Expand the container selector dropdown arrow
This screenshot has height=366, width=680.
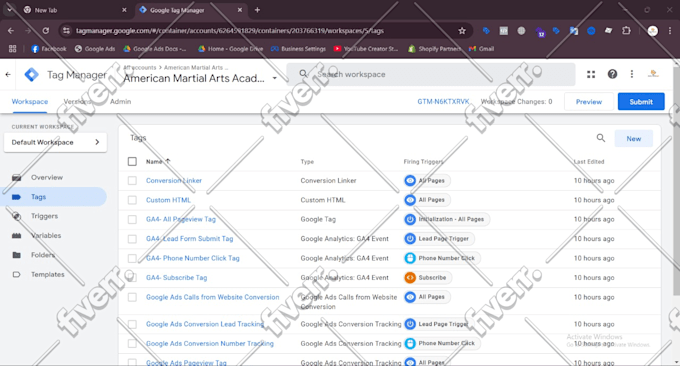pyautogui.click(x=274, y=78)
